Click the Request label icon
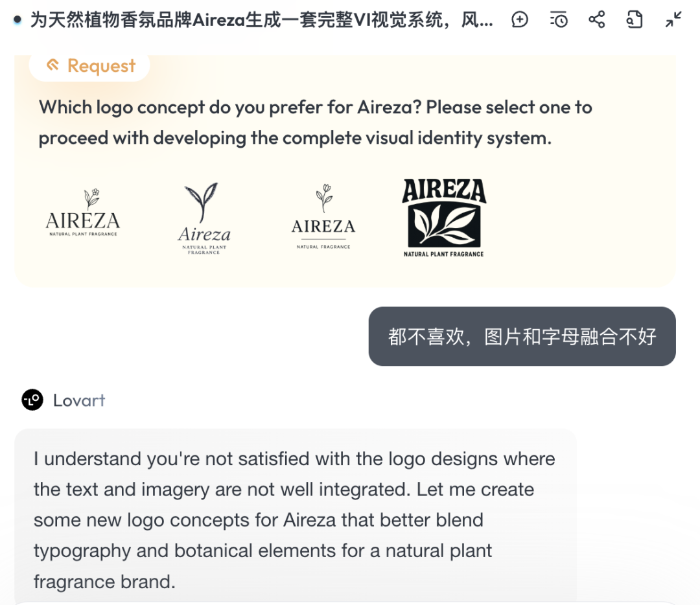 [x=53, y=65]
